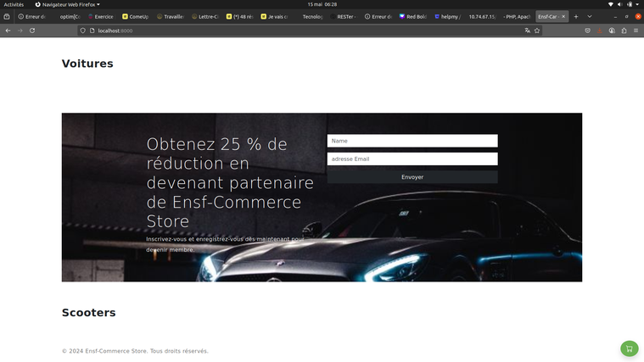Screen dimensions: 644x362
Task: Open the Firefox account icon
Action: pyautogui.click(x=612, y=31)
